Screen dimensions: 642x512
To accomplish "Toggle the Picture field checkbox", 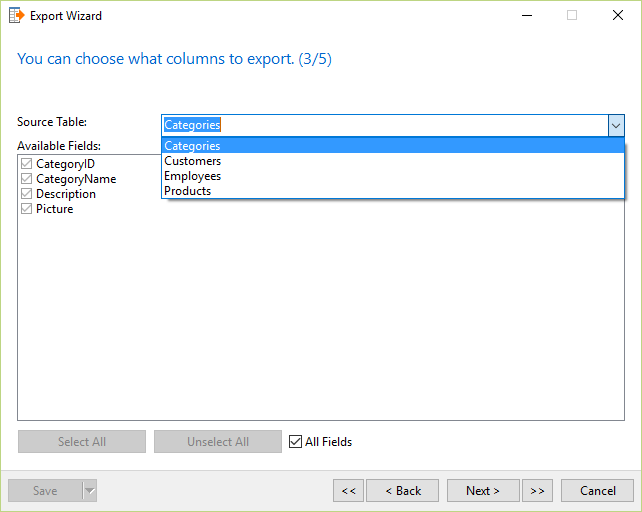I will (27, 209).
